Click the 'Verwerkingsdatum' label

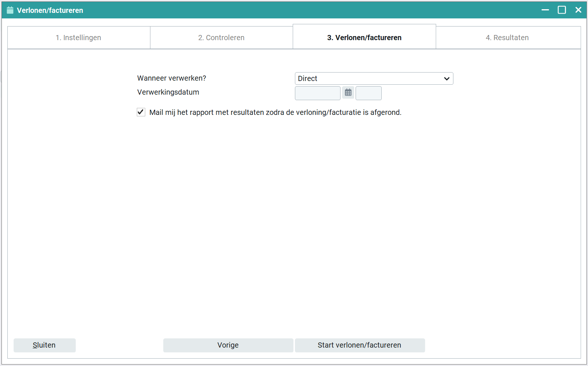[x=168, y=92]
